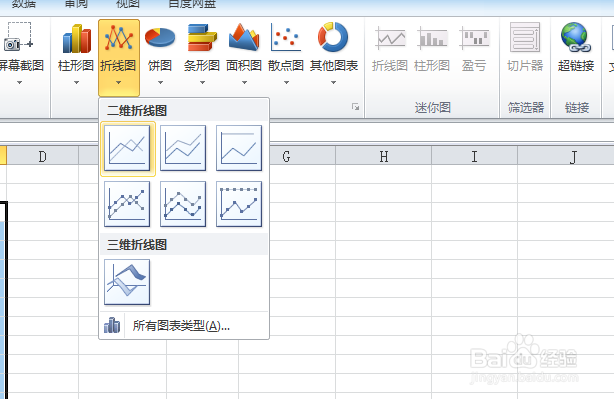Image resolution: width=614 pixels, height=399 pixels.
Task: Collapse the Line chart (折线图) dropdown arrow
Action: click(118, 83)
